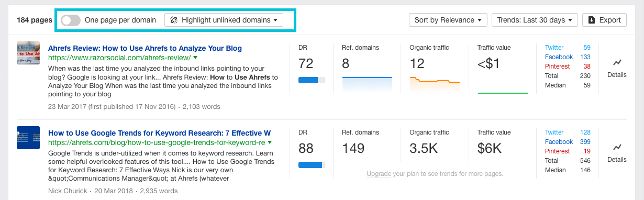
Task: Click Organic traffic chart showing 12
Action: [435, 85]
